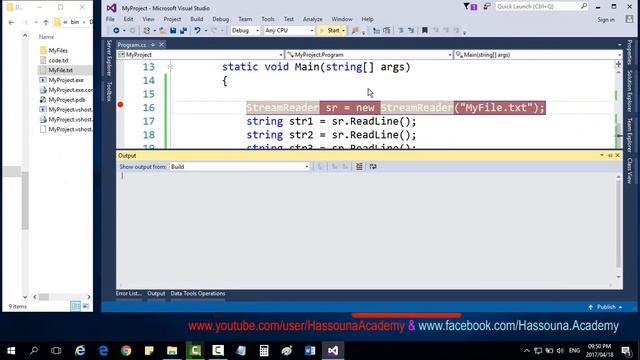Open the Edit menu
This screenshot has width=640, height=360.
pos(129,19)
